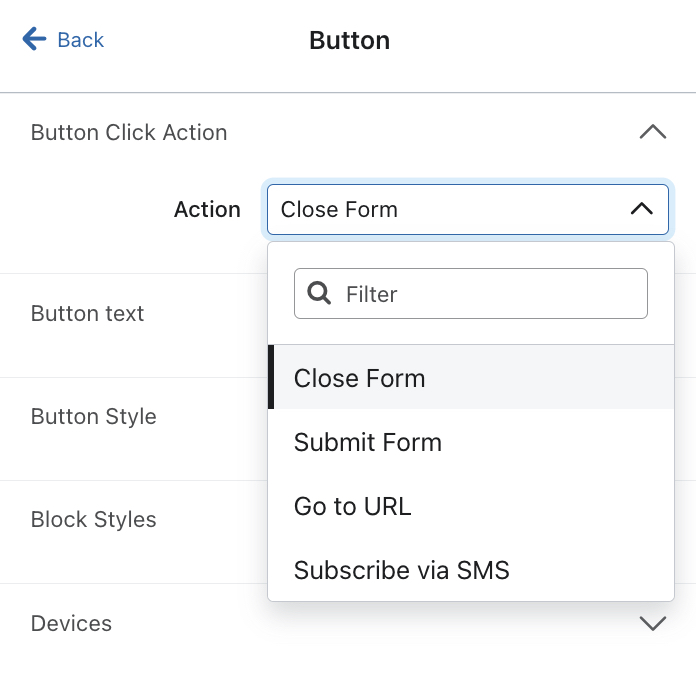This screenshot has height=686, width=696.
Task: Click the Button Click Action section title
Action: (129, 132)
